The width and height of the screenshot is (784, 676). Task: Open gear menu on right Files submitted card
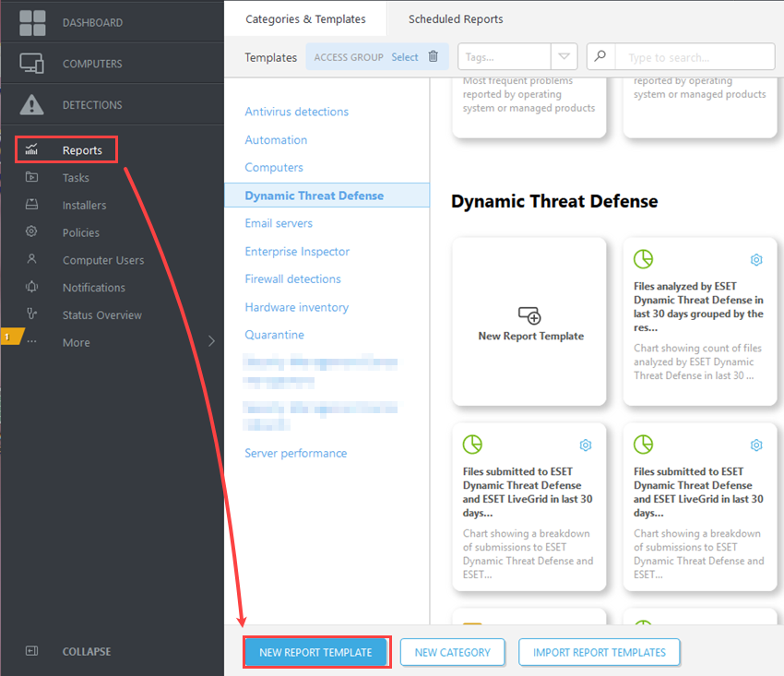756,445
